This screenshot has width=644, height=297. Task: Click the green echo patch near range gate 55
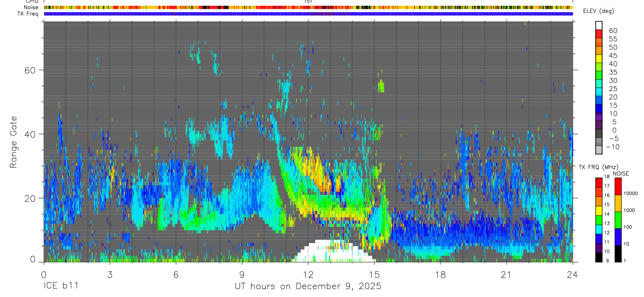click(381, 86)
